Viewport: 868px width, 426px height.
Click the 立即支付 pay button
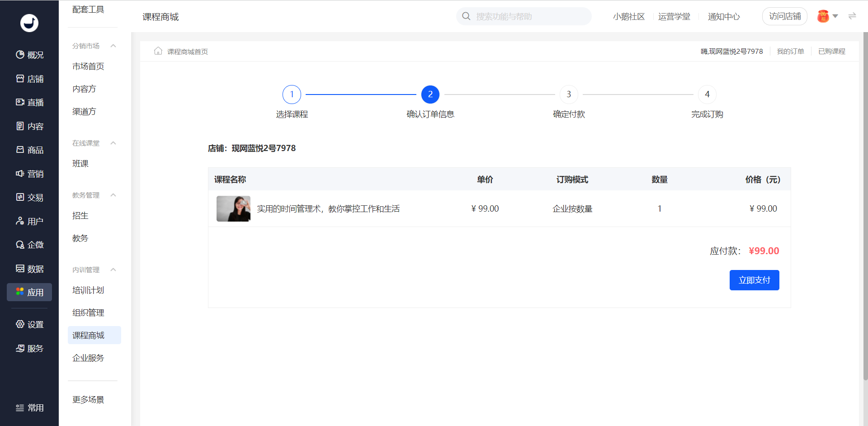pos(754,280)
